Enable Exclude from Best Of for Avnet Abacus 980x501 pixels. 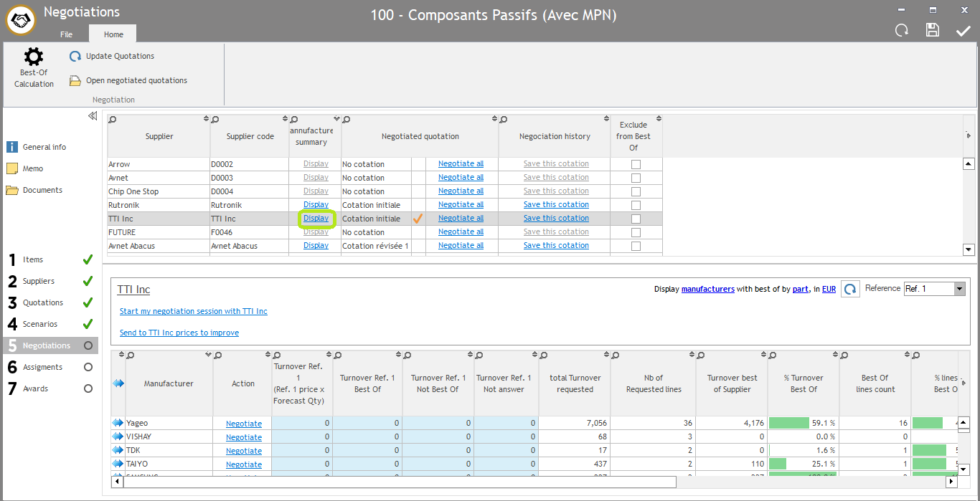636,246
